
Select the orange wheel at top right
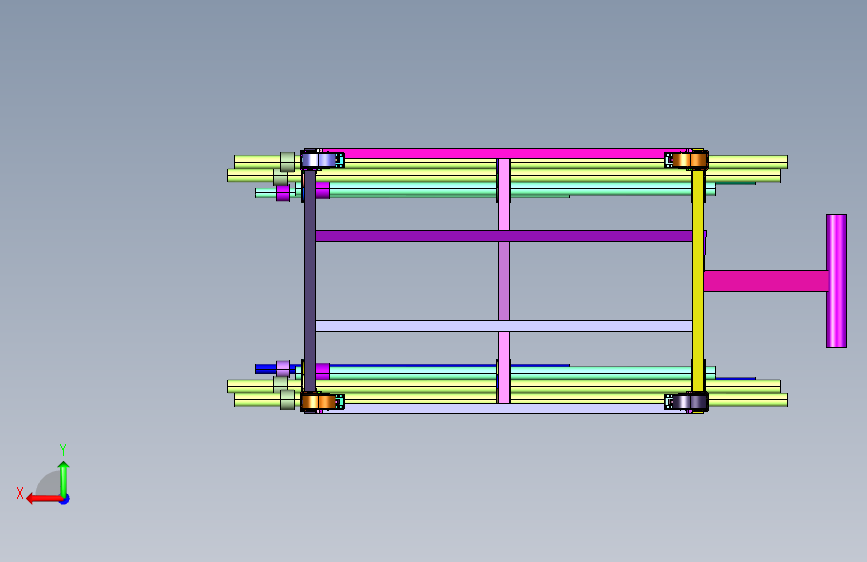[689, 160]
